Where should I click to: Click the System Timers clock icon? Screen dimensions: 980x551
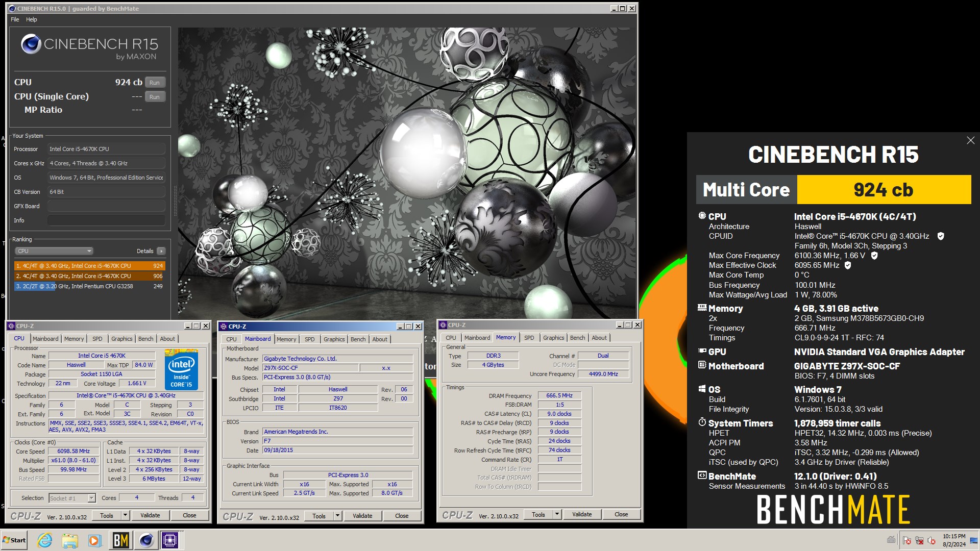(702, 422)
